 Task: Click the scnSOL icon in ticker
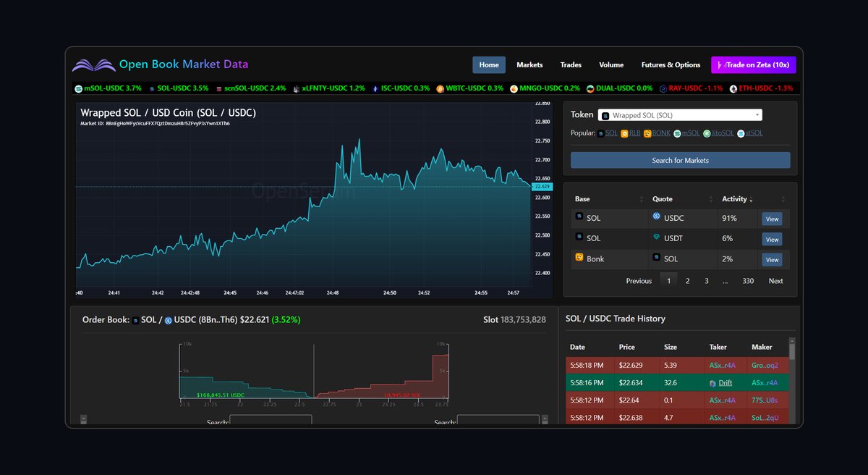219,88
